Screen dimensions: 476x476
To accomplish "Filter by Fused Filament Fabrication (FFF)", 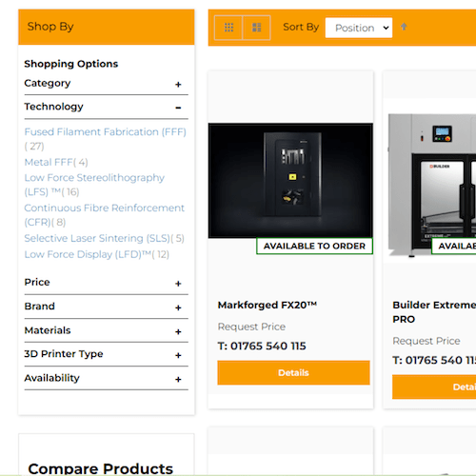I will click(x=105, y=131).
